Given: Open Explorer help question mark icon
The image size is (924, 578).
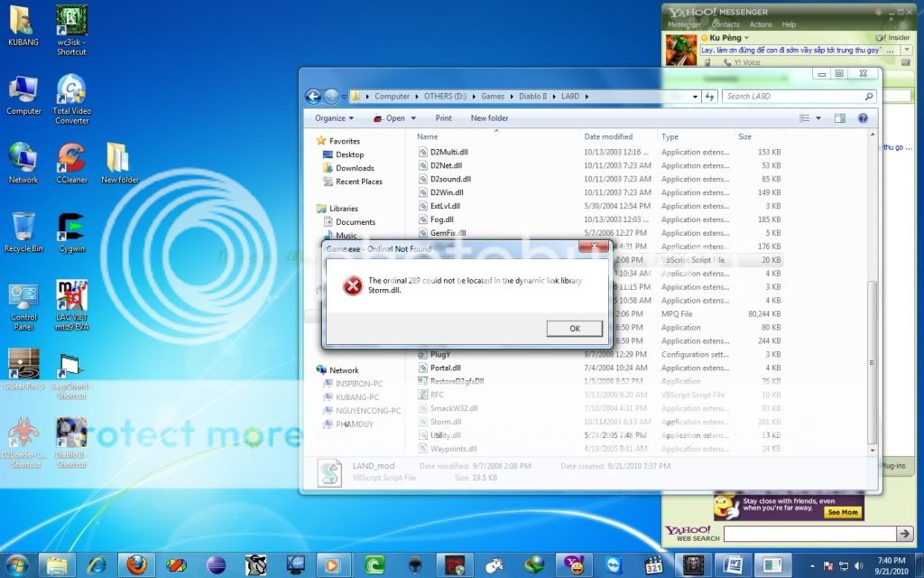Looking at the screenshot, I should tap(863, 118).
